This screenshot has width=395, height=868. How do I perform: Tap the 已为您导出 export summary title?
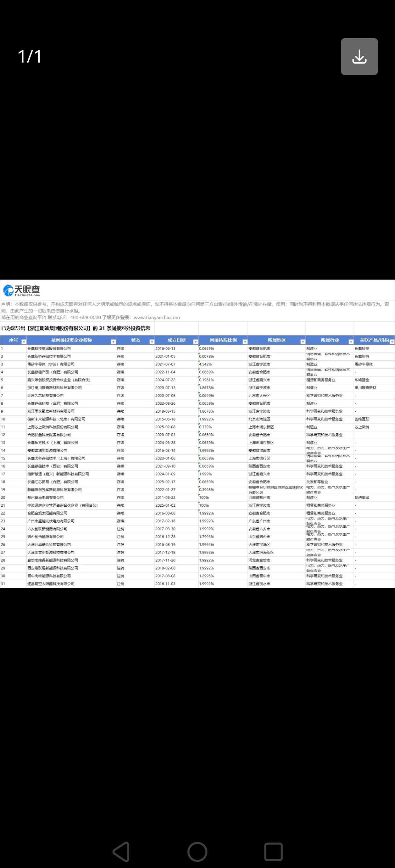[75, 328]
